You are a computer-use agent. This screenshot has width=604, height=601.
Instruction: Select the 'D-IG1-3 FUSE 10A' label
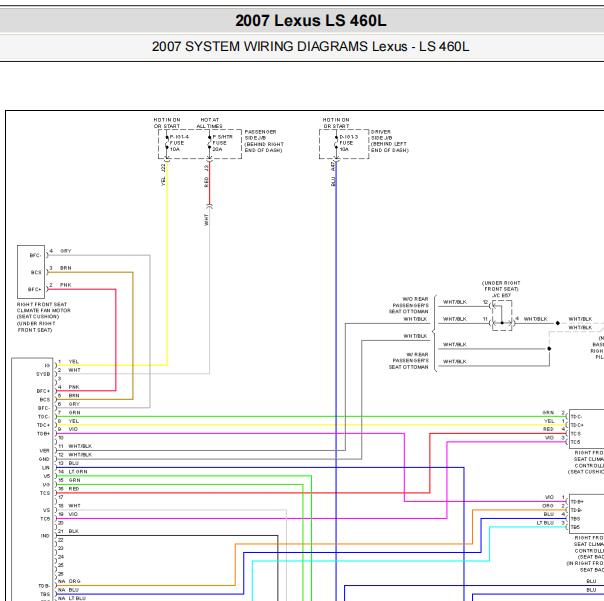click(349, 143)
